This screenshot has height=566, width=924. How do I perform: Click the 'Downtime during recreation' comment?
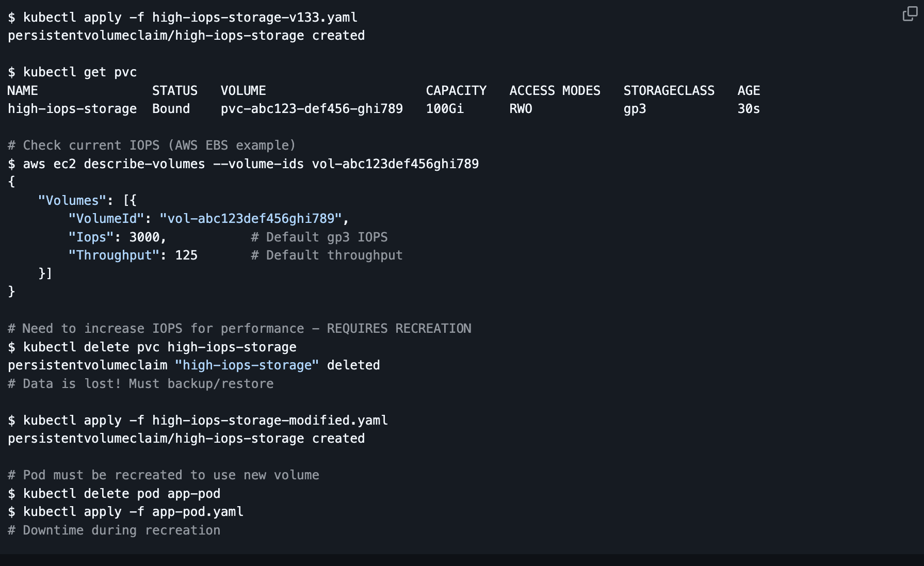click(x=121, y=530)
